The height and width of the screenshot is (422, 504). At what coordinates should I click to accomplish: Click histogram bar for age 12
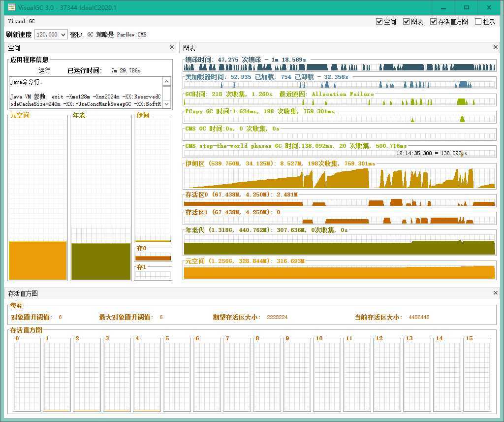[x=388, y=376]
